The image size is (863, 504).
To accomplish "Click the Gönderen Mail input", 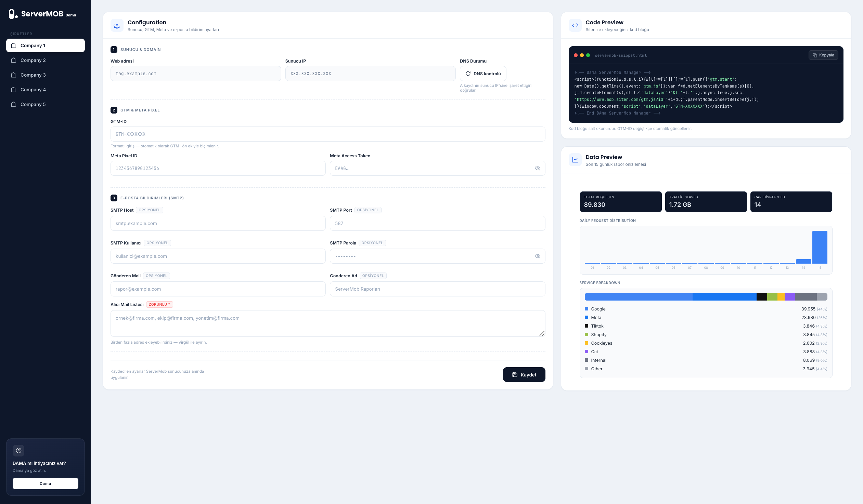I will [x=218, y=289].
